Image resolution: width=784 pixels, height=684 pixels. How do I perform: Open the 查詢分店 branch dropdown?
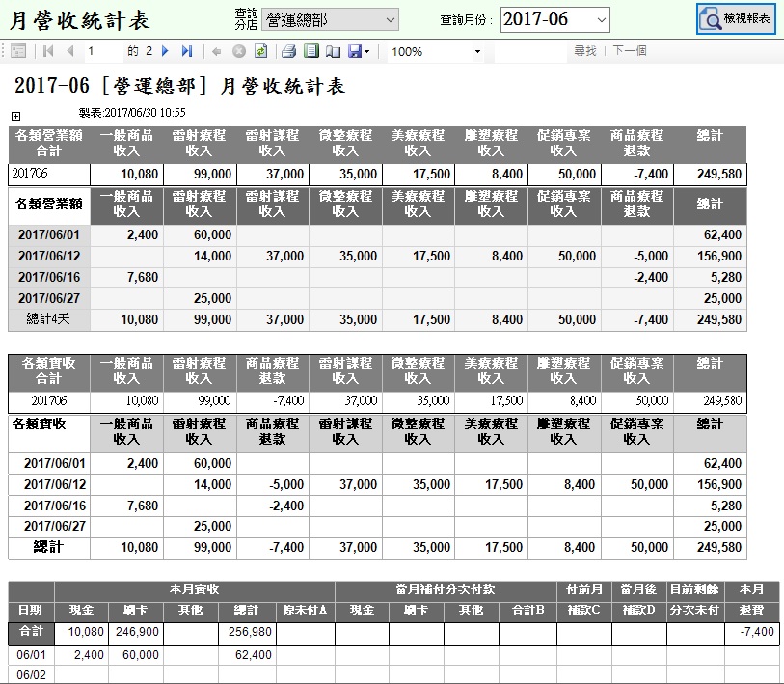[330, 19]
